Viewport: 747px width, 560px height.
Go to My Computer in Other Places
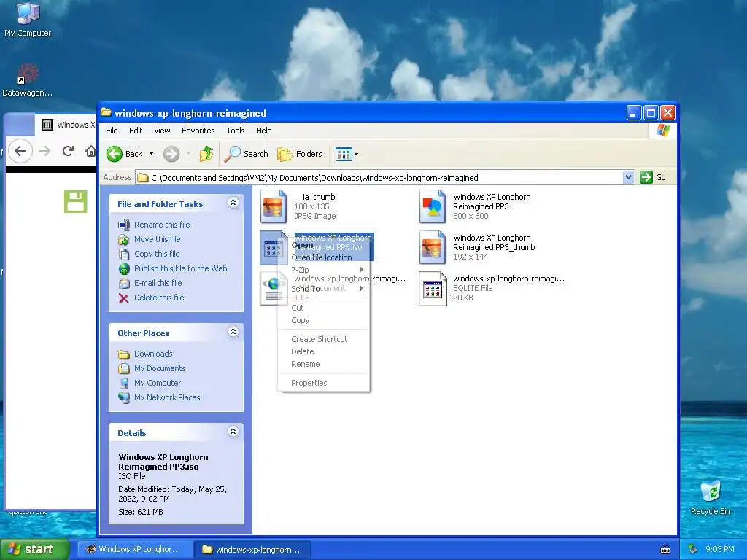[158, 383]
